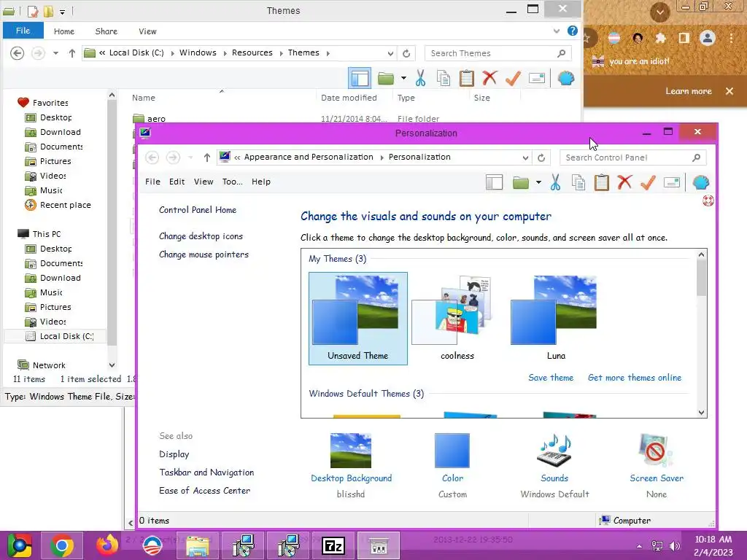Click Paste clipboard icon in Personalization toolbar

tap(601, 182)
